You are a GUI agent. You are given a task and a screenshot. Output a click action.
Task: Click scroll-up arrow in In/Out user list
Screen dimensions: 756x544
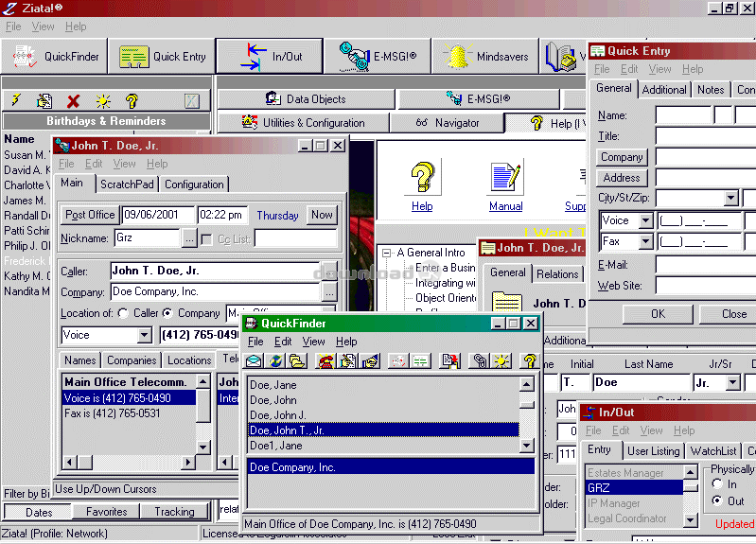(691, 472)
